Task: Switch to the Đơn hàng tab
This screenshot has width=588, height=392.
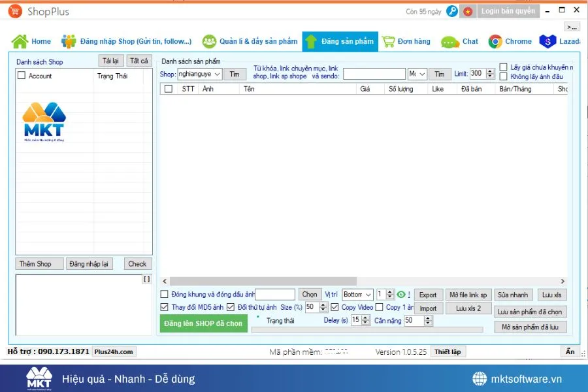Action: [x=406, y=41]
